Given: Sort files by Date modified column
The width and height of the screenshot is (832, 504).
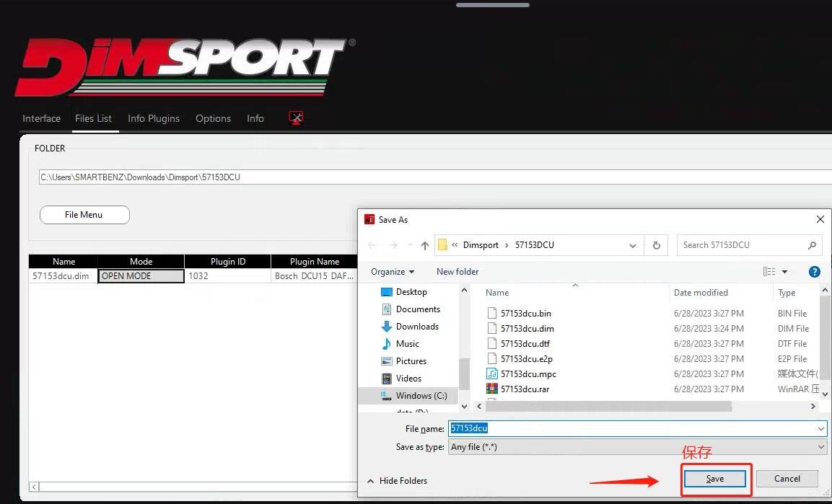Looking at the screenshot, I should 701,293.
